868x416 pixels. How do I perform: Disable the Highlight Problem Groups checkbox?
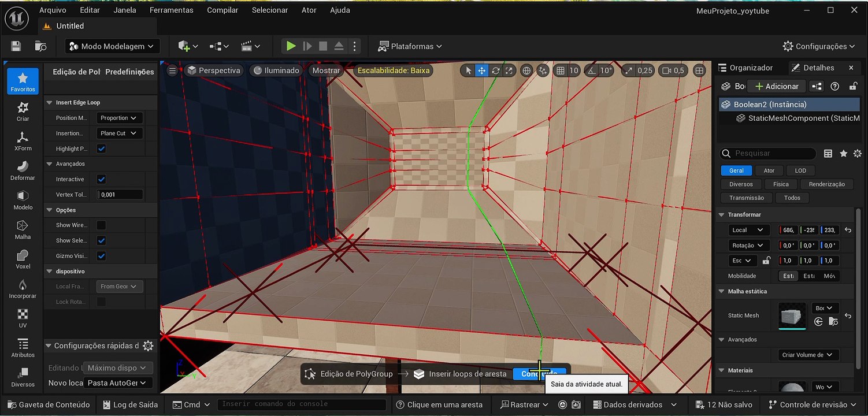pyautogui.click(x=101, y=148)
